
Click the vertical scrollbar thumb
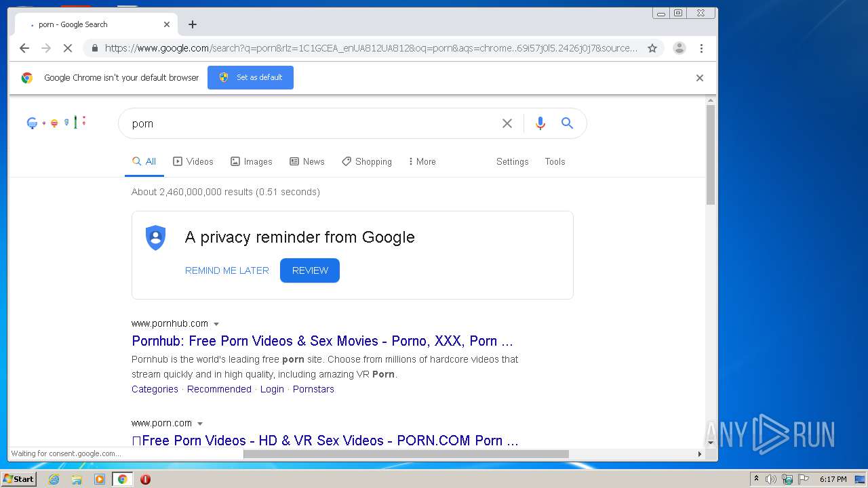(711, 155)
